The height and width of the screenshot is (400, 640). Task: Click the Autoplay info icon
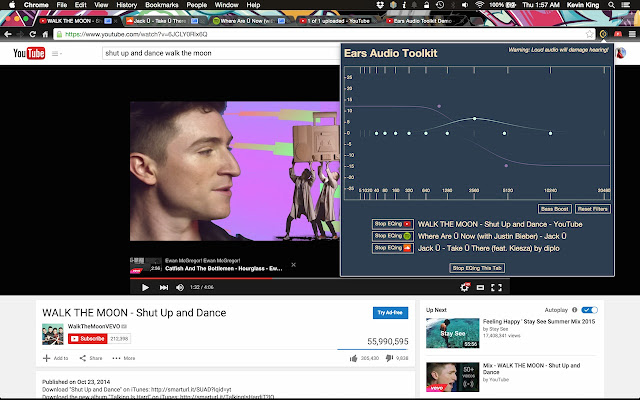pyautogui.click(x=574, y=310)
